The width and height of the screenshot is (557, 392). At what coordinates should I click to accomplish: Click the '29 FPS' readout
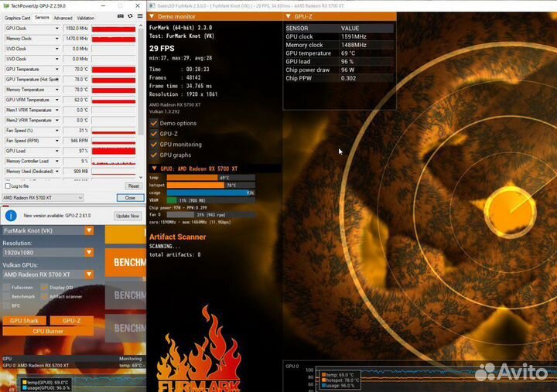tap(162, 49)
